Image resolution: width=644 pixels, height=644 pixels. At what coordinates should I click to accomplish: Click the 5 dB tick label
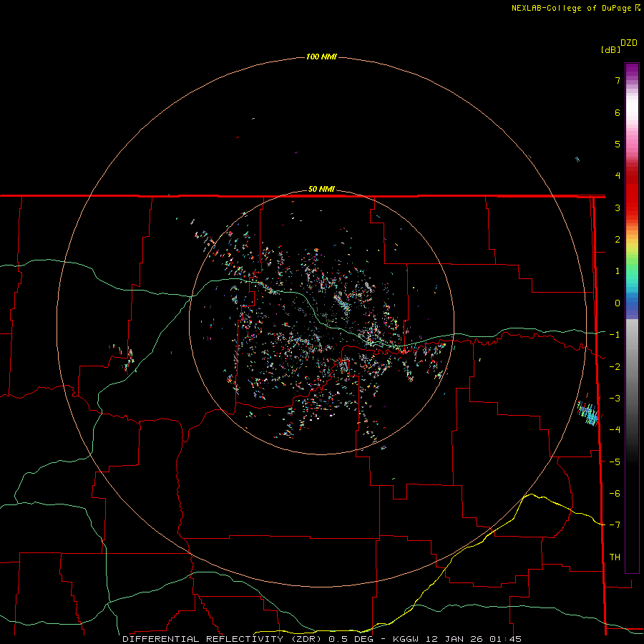pyautogui.click(x=618, y=144)
